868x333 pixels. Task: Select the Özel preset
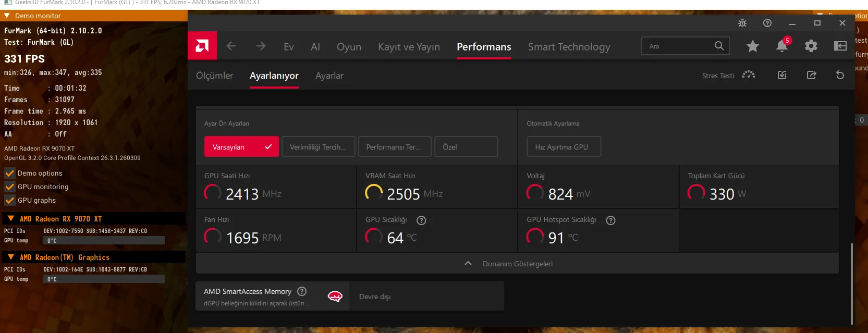466,146
